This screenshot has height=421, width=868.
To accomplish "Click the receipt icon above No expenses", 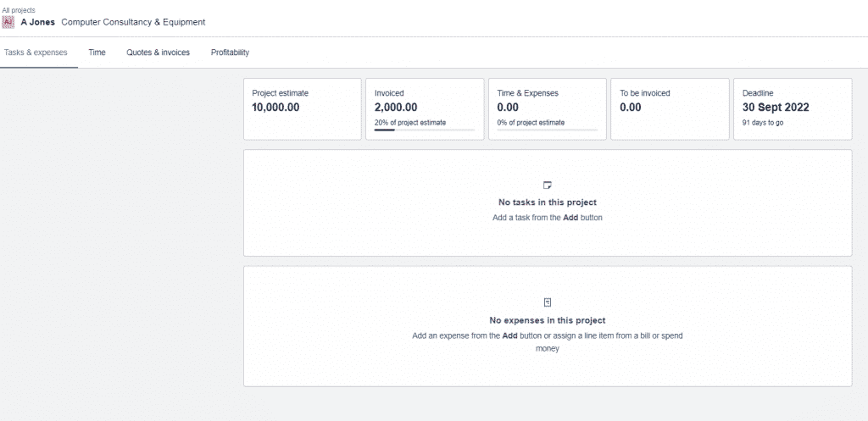I will [548, 302].
